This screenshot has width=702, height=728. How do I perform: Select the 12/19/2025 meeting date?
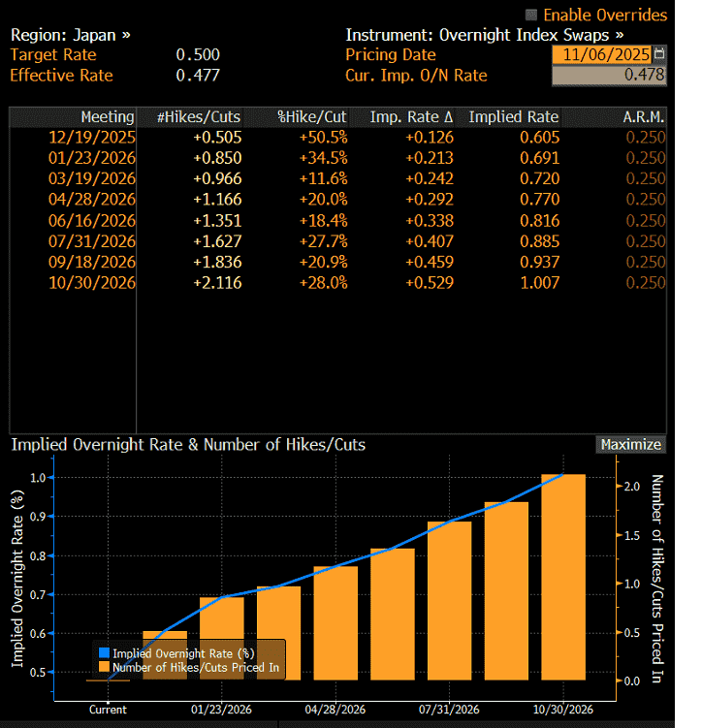point(92,137)
